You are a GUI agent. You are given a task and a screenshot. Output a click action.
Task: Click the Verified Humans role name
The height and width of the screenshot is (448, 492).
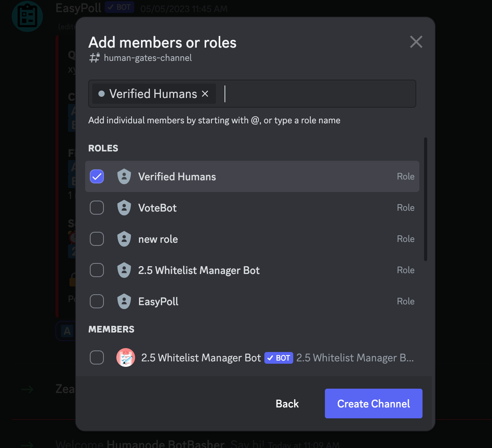[177, 176]
